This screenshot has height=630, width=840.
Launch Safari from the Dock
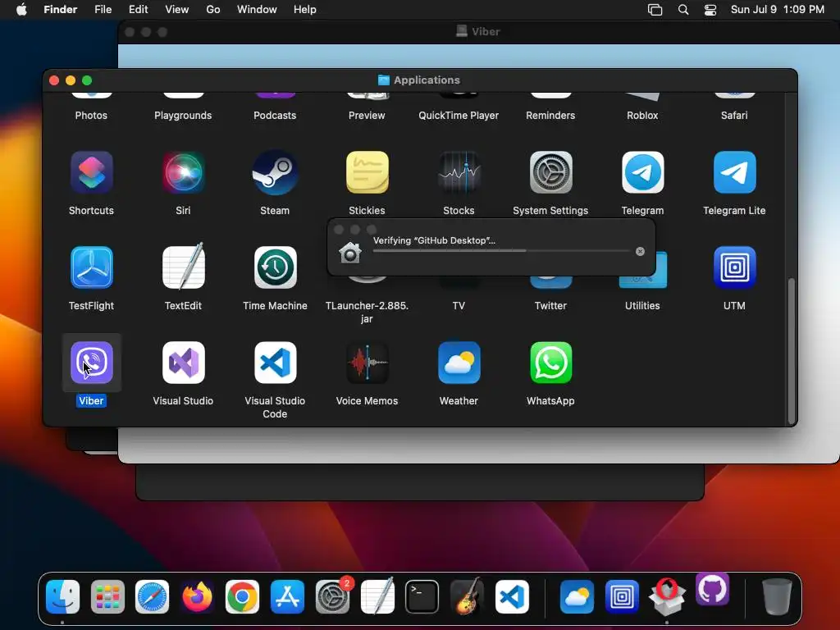point(152,597)
